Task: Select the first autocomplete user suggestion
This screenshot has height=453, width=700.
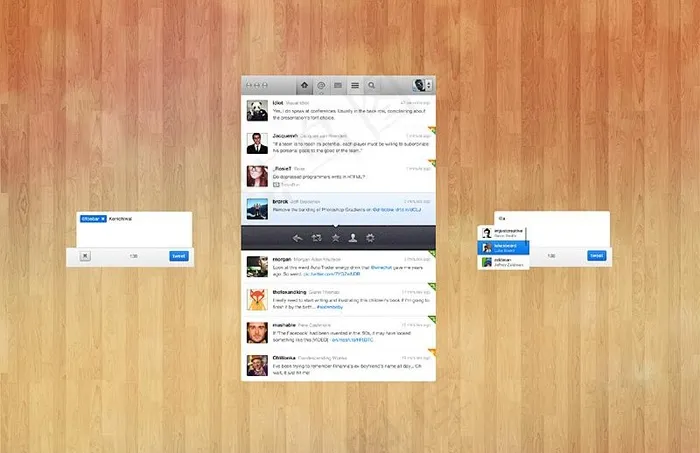Action: coord(501,232)
